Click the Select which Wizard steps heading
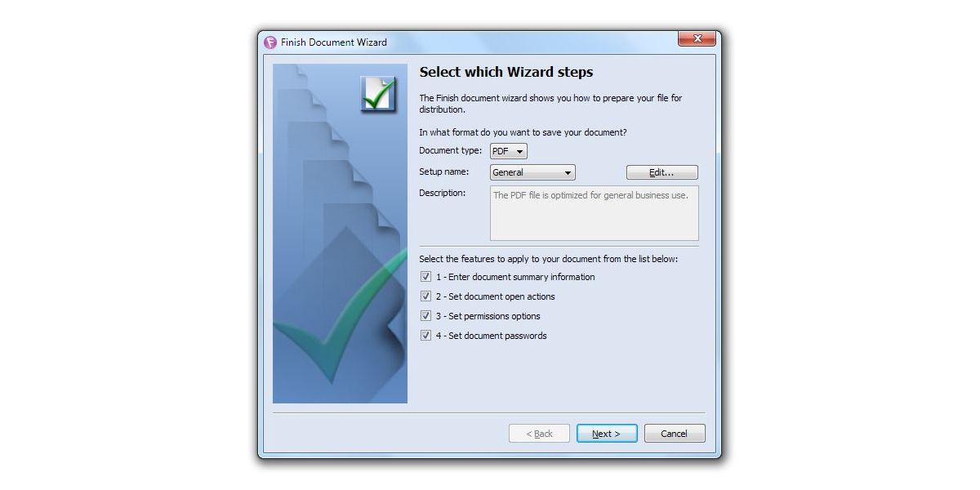This screenshot has height=490, width=980. click(x=506, y=72)
